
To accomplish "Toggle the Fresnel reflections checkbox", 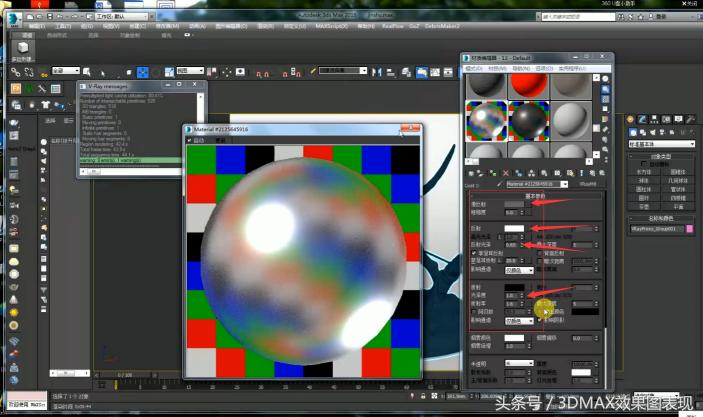I will (474, 253).
